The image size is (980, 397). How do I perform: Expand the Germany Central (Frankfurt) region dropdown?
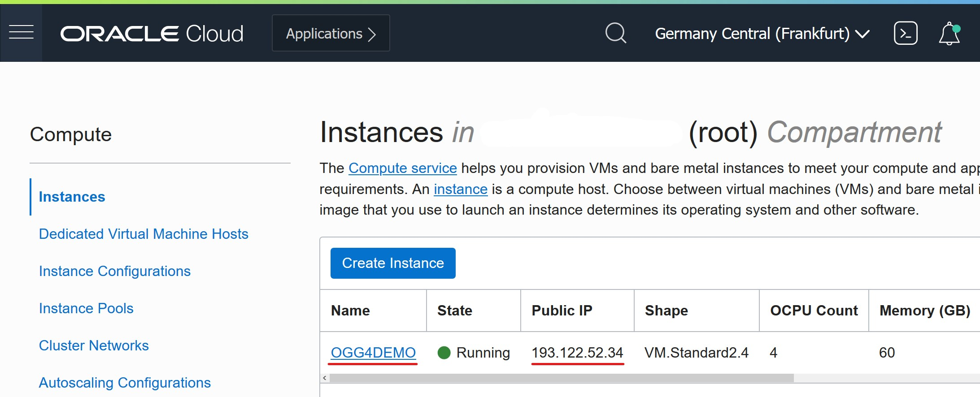tap(762, 34)
